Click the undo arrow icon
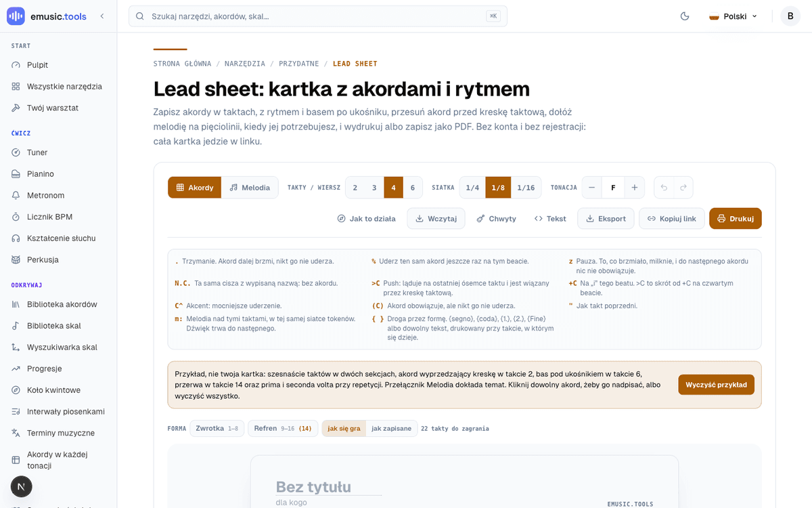This screenshot has width=812, height=508. click(664, 188)
